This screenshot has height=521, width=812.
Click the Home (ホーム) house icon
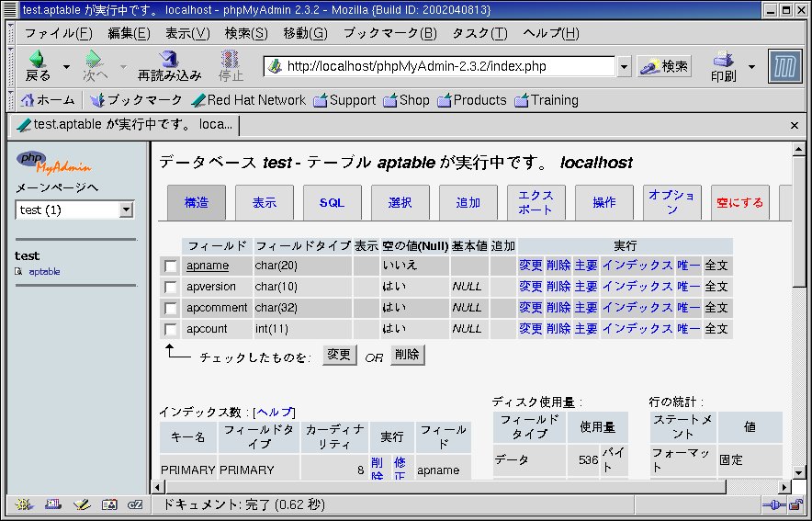[x=28, y=100]
